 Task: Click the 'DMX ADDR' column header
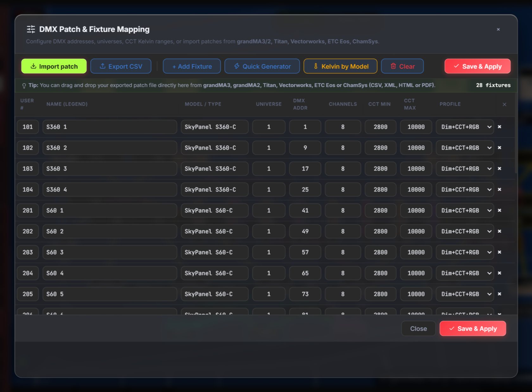300,104
